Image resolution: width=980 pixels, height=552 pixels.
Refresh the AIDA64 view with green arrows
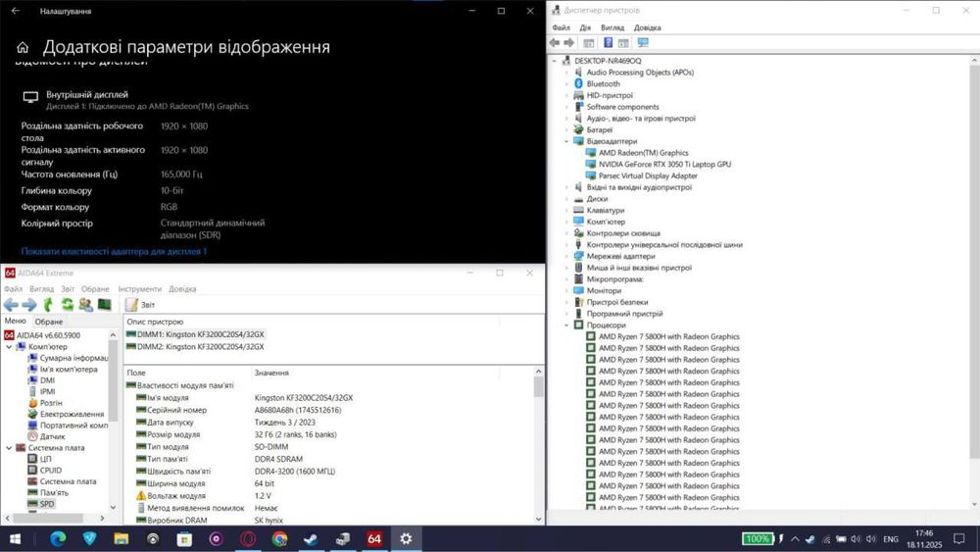pos(67,305)
